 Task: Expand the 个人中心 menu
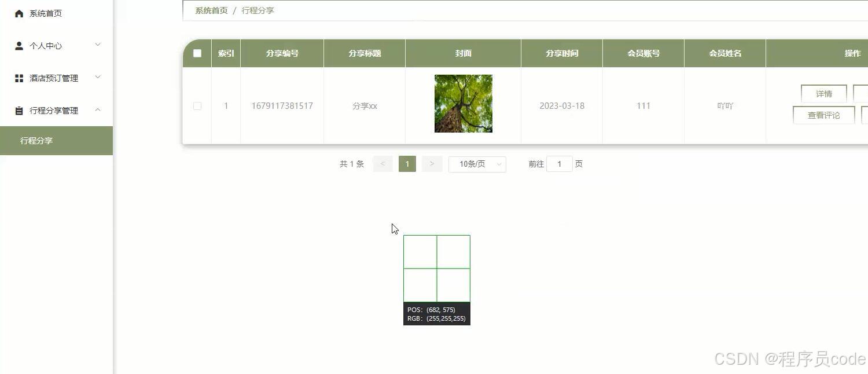pyautogui.click(x=56, y=45)
